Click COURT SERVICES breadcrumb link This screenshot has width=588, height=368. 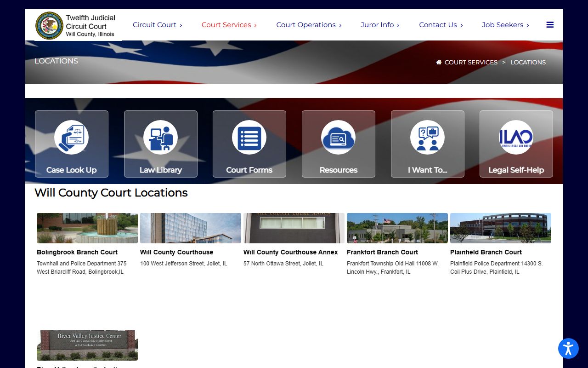pyautogui.click(x=471, y=62)
